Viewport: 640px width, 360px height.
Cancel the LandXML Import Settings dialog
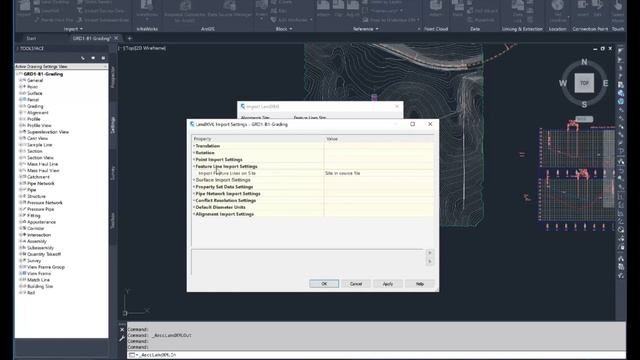356,284
